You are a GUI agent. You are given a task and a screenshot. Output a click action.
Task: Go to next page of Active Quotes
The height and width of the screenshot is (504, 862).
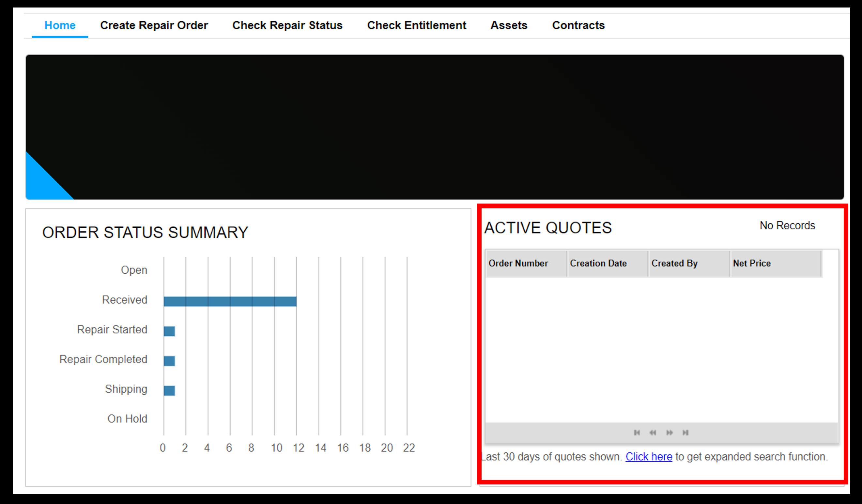pyautogui.click(x=670, y=433)
